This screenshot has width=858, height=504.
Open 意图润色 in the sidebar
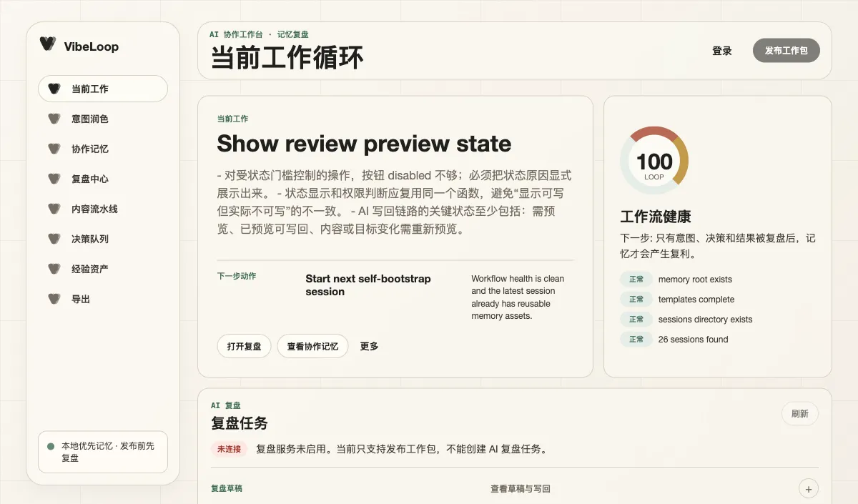click(x=103, y=119)
